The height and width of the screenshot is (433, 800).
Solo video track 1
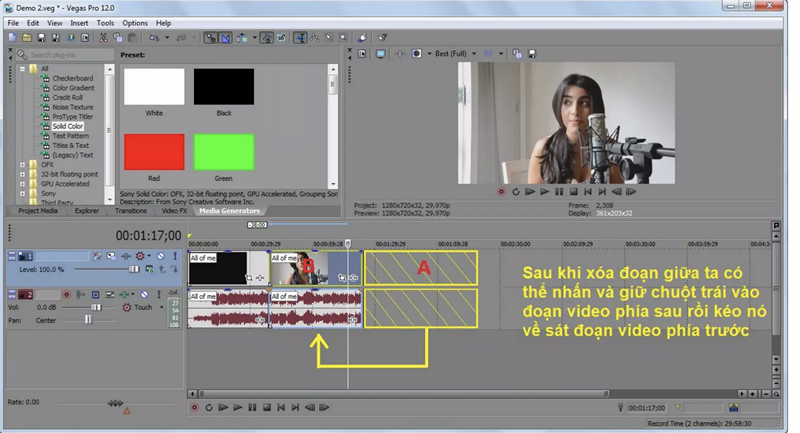pyautogui.click(x=175, y=257)
